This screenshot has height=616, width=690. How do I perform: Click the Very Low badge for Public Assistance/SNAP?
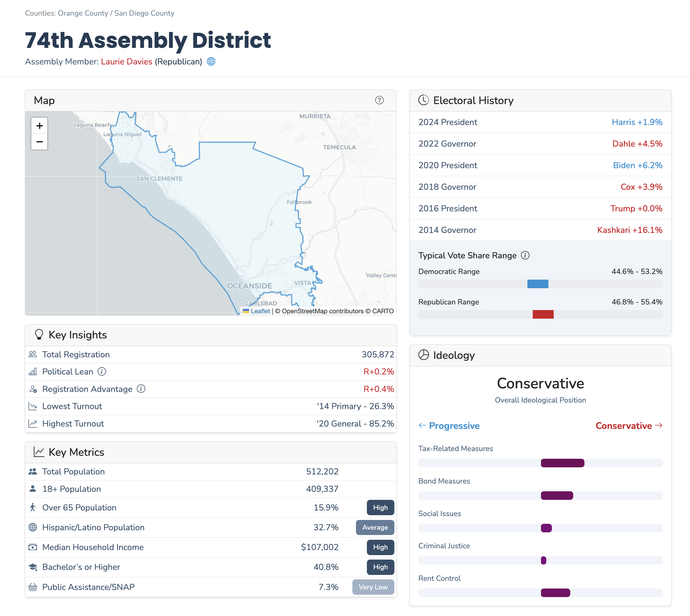coord(373,587)
